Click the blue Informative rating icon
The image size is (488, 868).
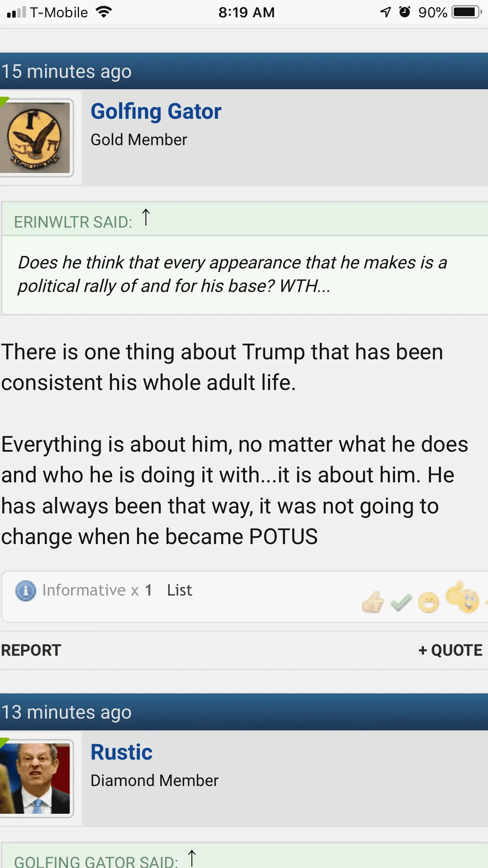[x=26, y=590]
